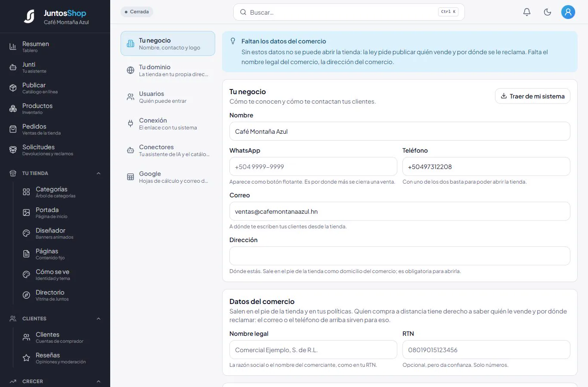Image resolution: width=588 pixels, height=387 pixels.
Task: Open Clientes people icon
Action: [x=26, y=337]
